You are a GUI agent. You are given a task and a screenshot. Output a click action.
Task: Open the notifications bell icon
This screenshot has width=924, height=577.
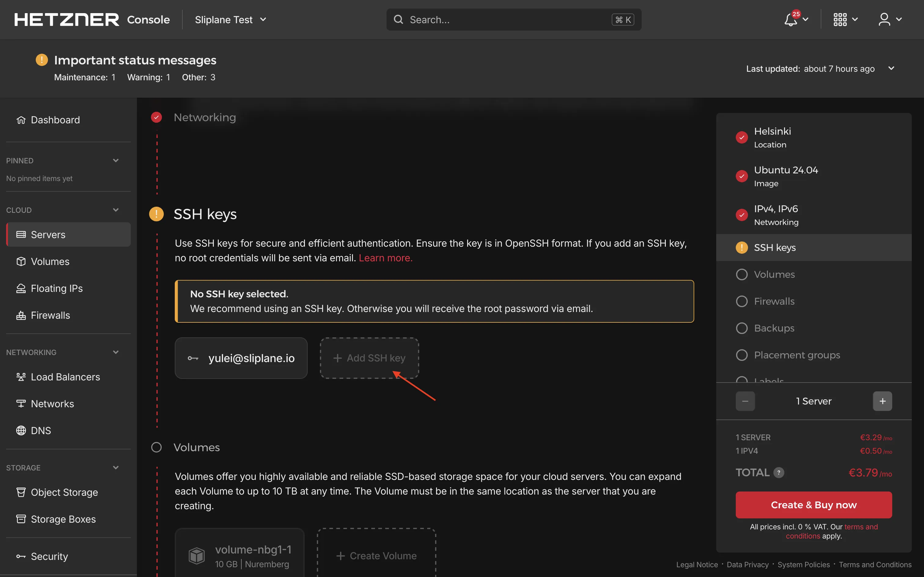pos(790,20)
